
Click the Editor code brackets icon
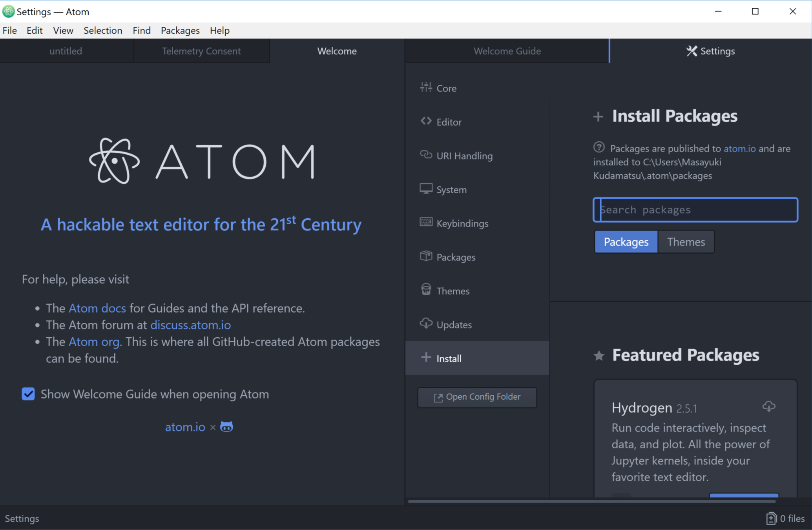tap(426, 121)
